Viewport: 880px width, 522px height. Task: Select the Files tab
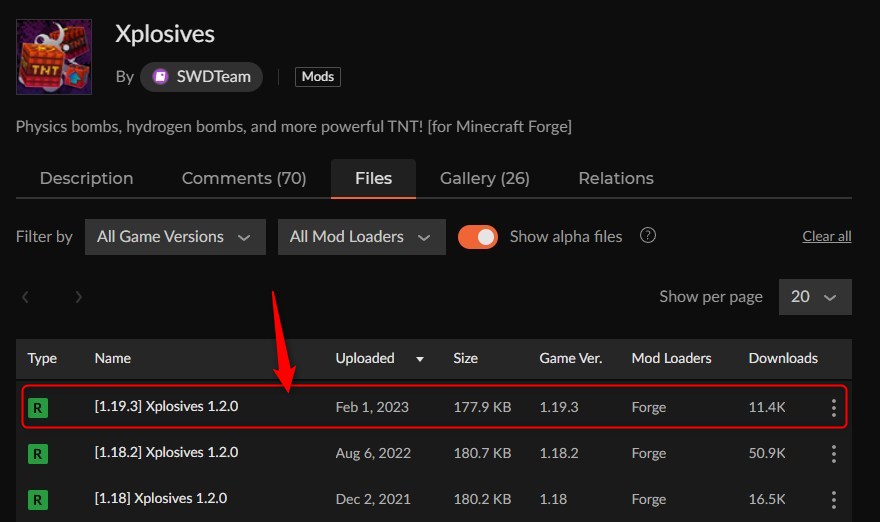click(373, 178)
